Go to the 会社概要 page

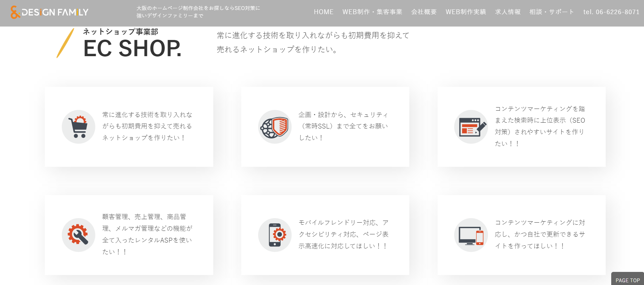[424, 12]
